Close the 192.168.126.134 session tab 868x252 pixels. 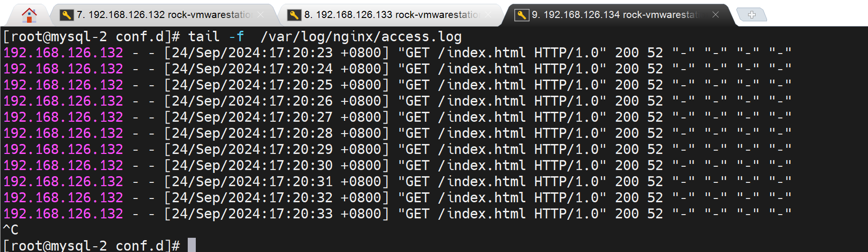715,15
